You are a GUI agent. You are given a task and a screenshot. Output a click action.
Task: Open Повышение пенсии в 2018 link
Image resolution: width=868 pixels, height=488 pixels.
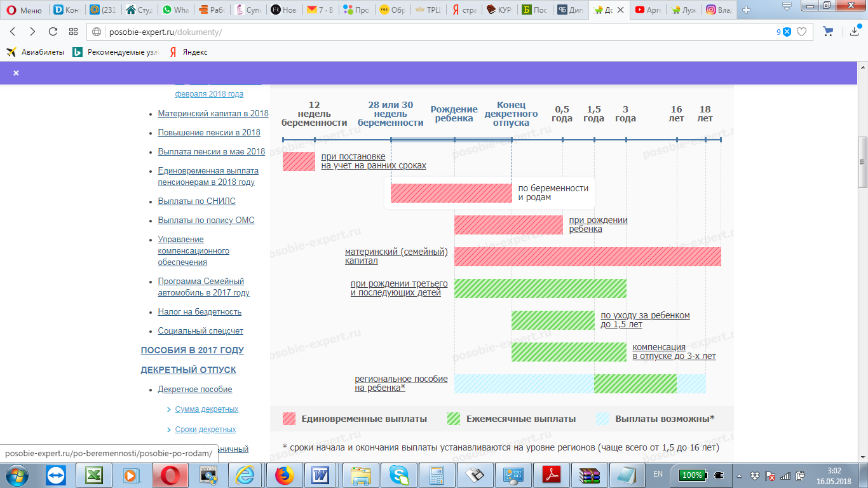pos(209,133)
